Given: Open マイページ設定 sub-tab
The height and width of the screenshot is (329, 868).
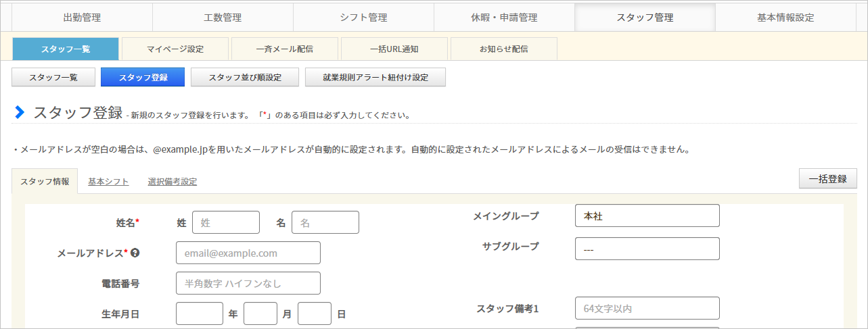Looking at the screenshot, I should 175,49.
